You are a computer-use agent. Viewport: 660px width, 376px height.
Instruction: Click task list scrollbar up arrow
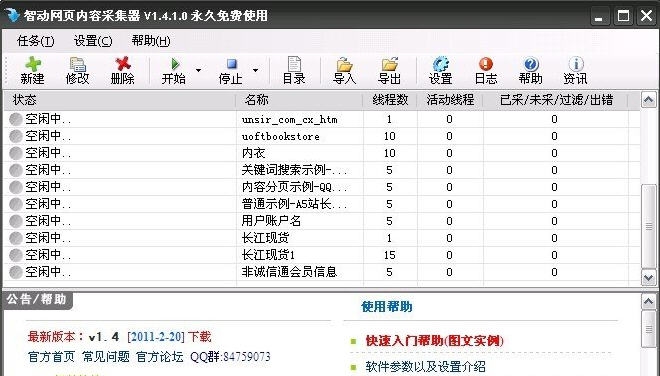point(649,100)
